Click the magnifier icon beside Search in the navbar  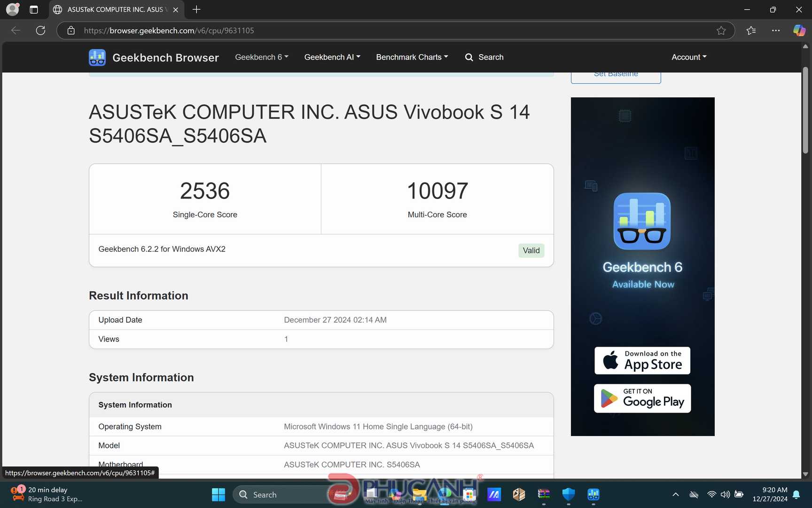click(x=469, y=57)
